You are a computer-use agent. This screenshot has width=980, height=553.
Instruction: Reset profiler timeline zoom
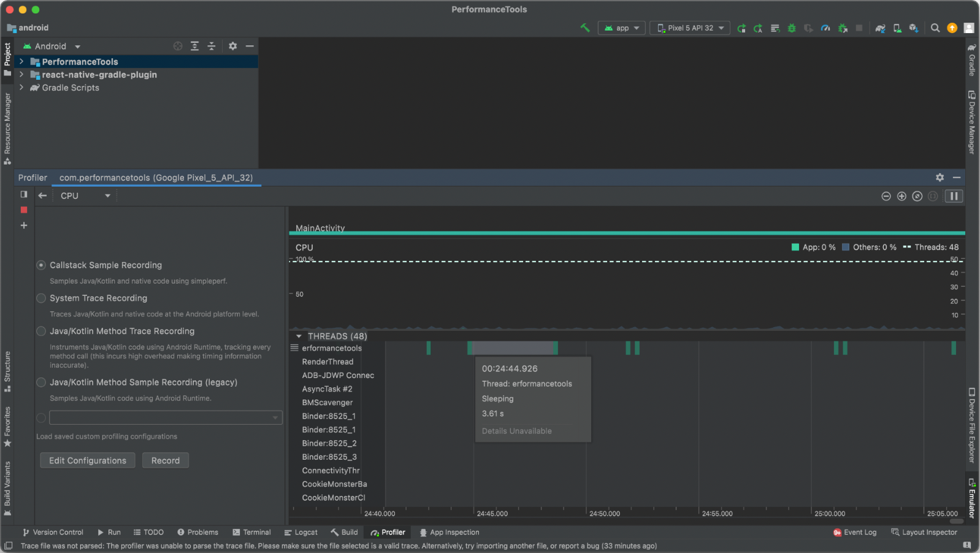coord(917,196)
